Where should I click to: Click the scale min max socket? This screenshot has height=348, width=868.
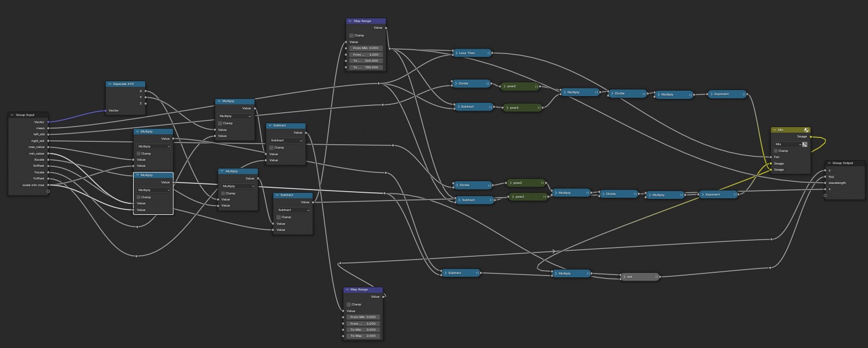coord(49,185)
